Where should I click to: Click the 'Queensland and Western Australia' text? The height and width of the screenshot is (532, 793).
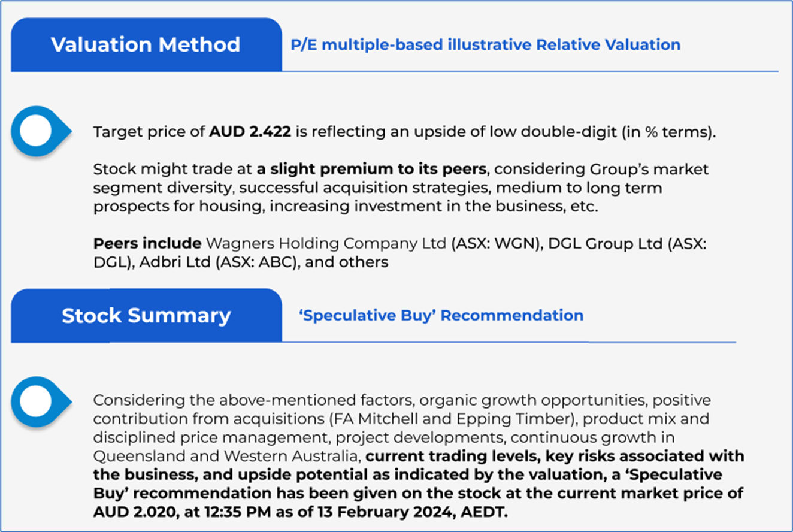point(227,456)
